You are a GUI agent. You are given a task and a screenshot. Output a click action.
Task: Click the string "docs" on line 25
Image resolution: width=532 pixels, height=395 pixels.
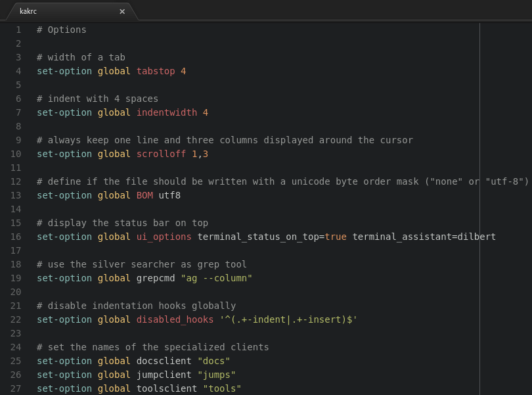[213, 361]
